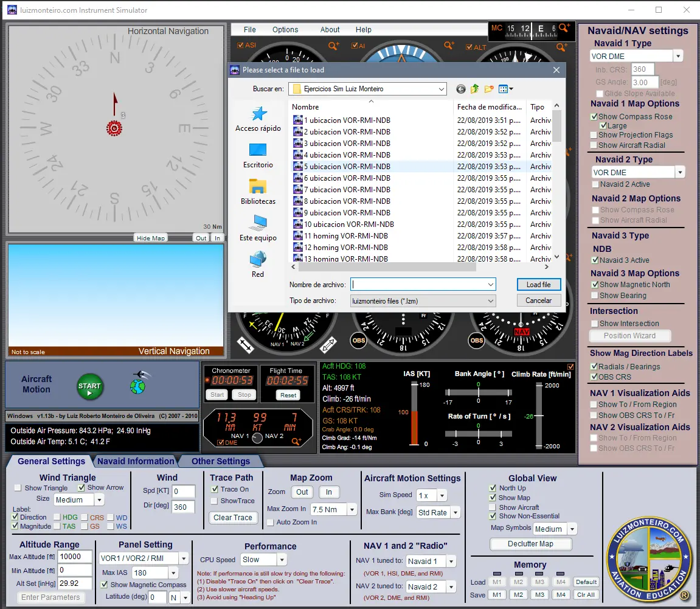Expand the Buscar en folder dropdown

click(x=441, y=89)
